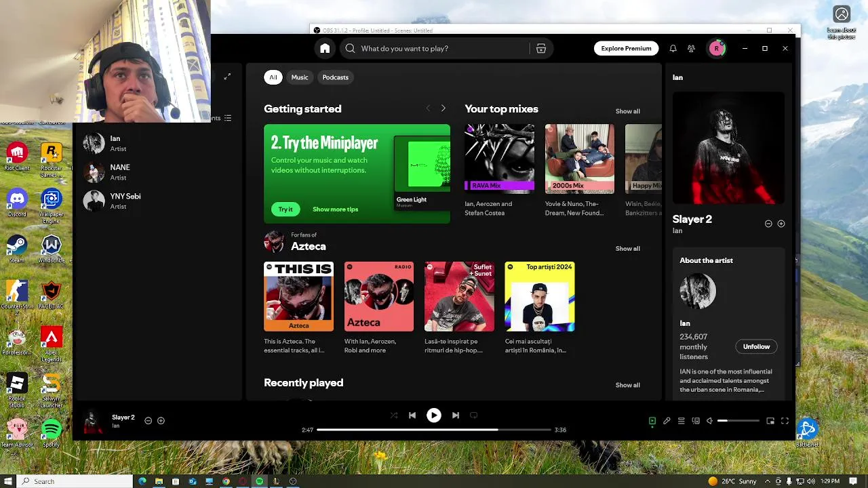
Task: Open Ian avatar in About the artist
Action: pyautogui.click(x=698, y=291)
